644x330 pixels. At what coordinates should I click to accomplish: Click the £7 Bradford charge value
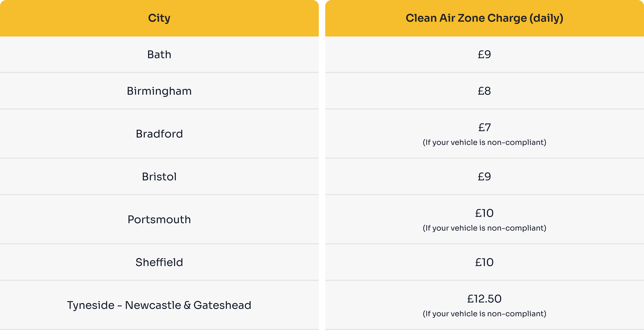[484, 128]
